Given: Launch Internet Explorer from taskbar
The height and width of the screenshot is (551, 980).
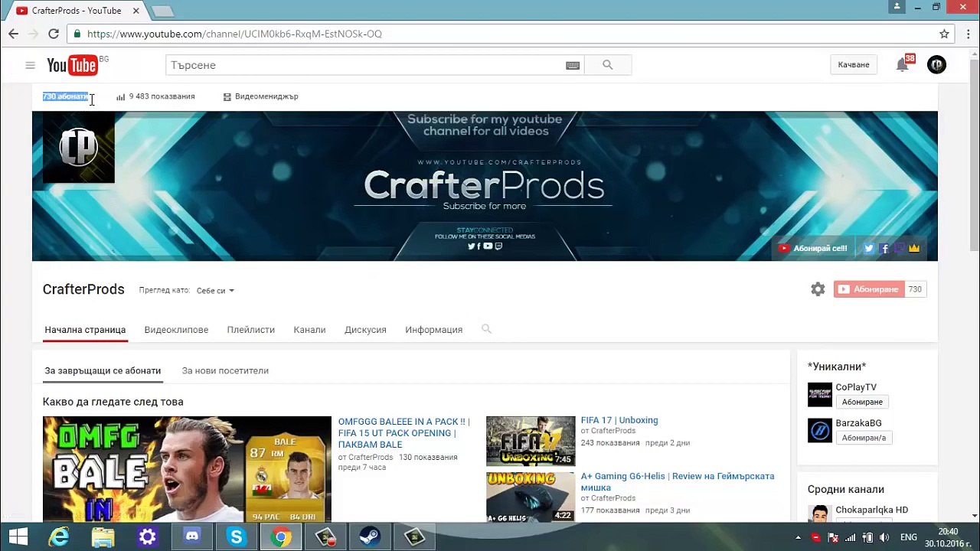Looking at the screenshot, I should click(59, 537).
